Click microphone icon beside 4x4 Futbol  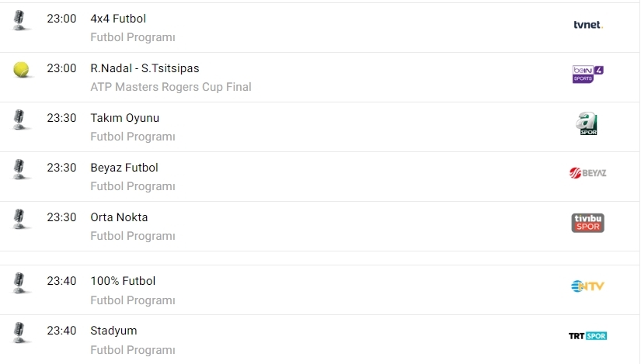tap(21, 20)
